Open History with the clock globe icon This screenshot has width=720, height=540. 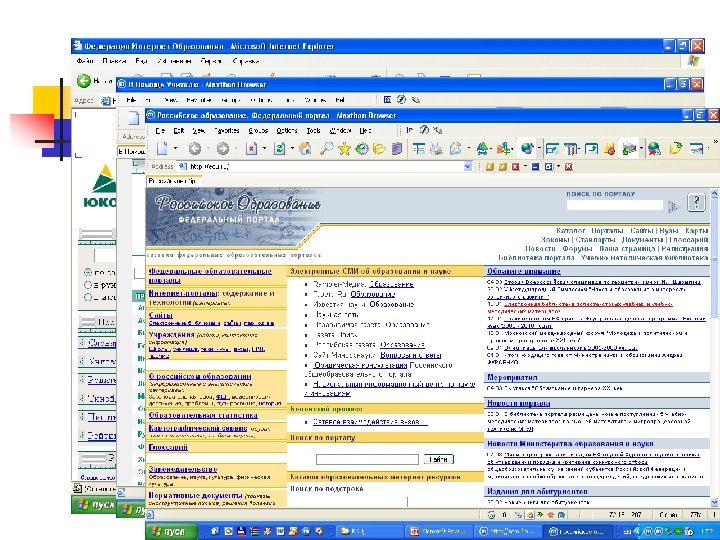[x=362, y=148]
